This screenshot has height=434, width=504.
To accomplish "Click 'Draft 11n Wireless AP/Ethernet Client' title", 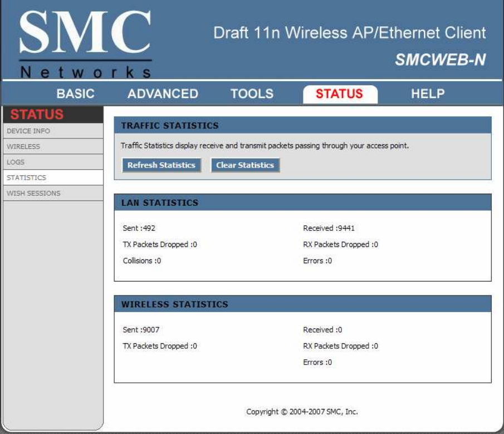I will [x=349, y=33].
